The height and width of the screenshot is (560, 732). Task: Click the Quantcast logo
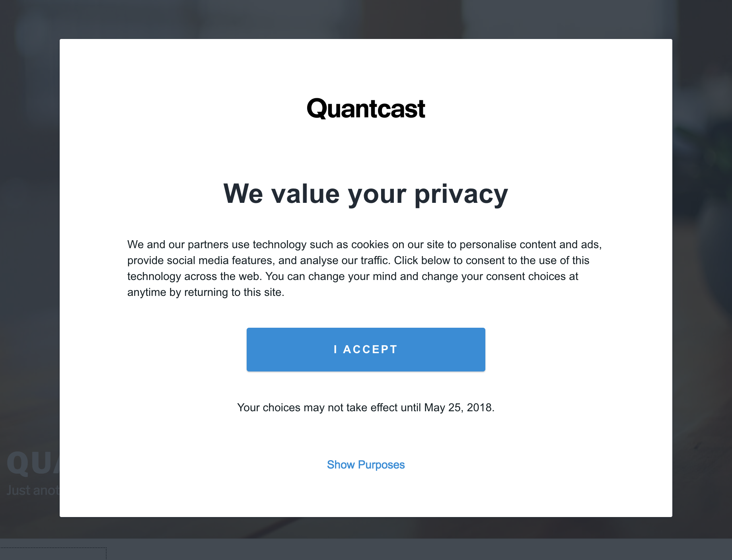[x=366, y=109]
